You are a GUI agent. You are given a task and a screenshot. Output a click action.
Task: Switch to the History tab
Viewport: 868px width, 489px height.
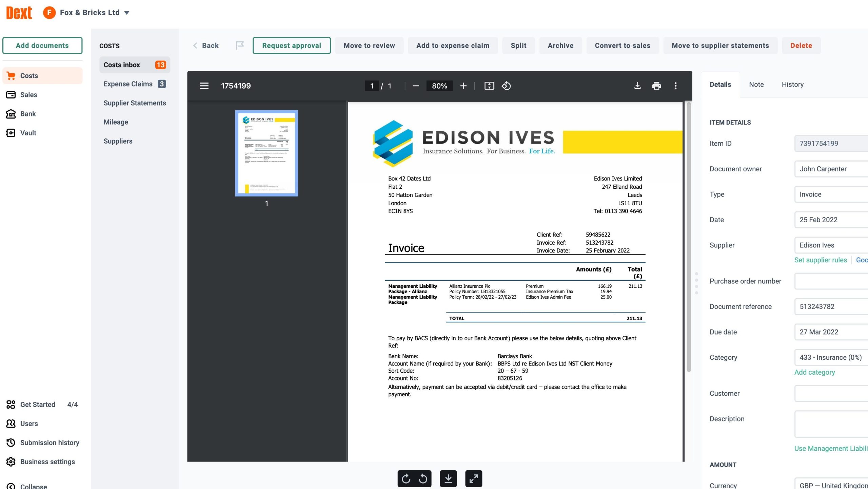[x=792, y=84]
